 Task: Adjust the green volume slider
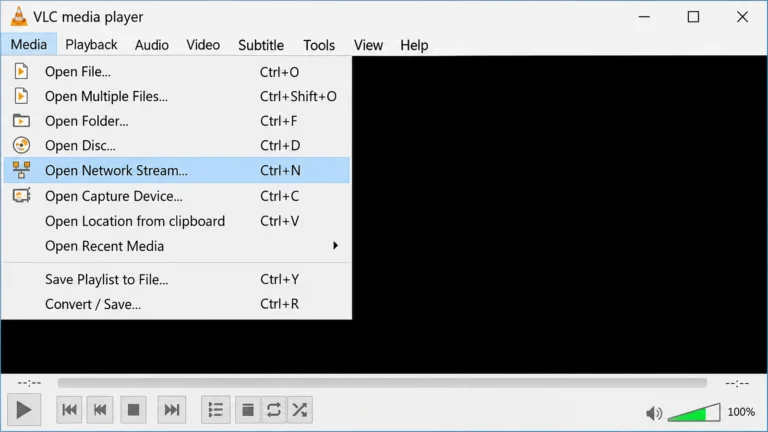pyautogui.click(x=694, y=412)
